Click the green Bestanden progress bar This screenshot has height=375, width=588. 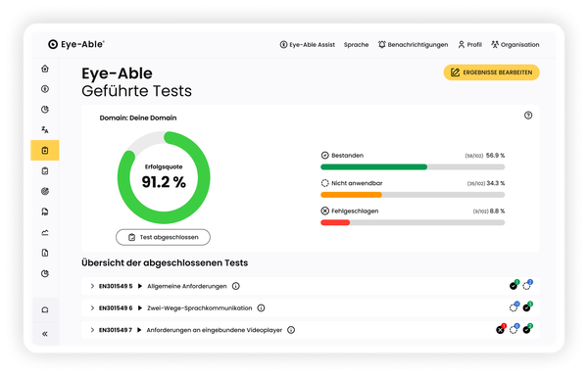[x=374, y=167]
